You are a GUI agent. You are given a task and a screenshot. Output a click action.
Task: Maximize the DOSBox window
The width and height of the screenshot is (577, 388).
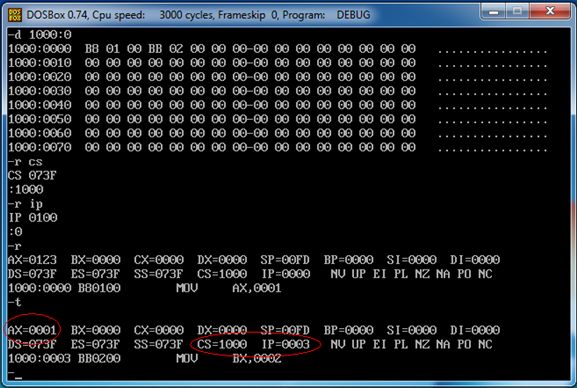517,12
